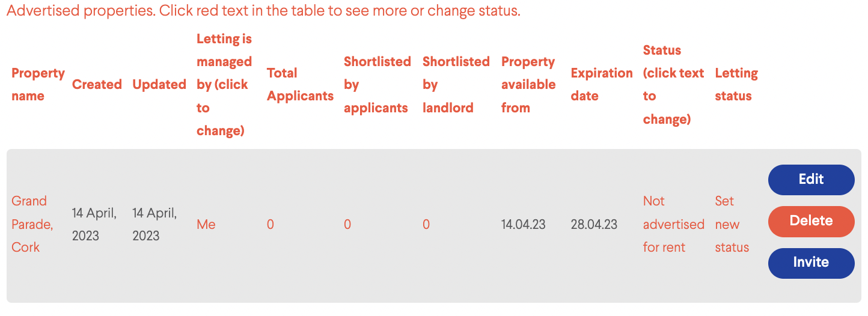Click 'Set new status' link

pyautogui.click(x=732, y=224)
